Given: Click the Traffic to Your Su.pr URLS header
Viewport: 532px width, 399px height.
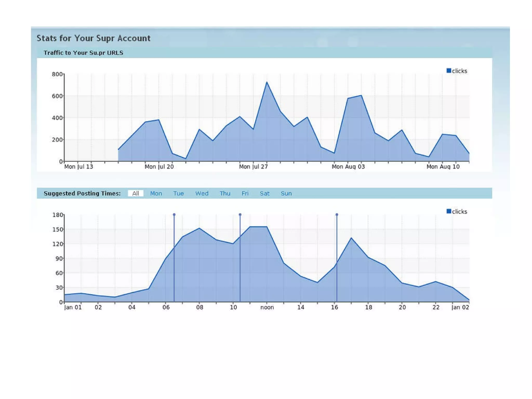Looking at the screenshot, I should pos(83,53).
